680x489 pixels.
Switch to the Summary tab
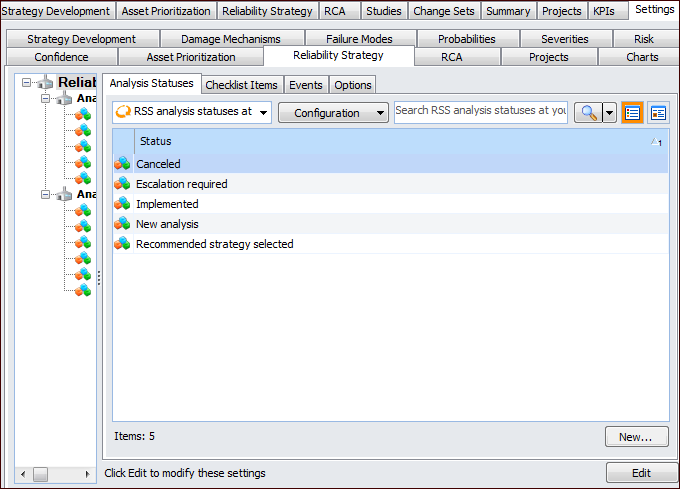click(x=508, y=11)
